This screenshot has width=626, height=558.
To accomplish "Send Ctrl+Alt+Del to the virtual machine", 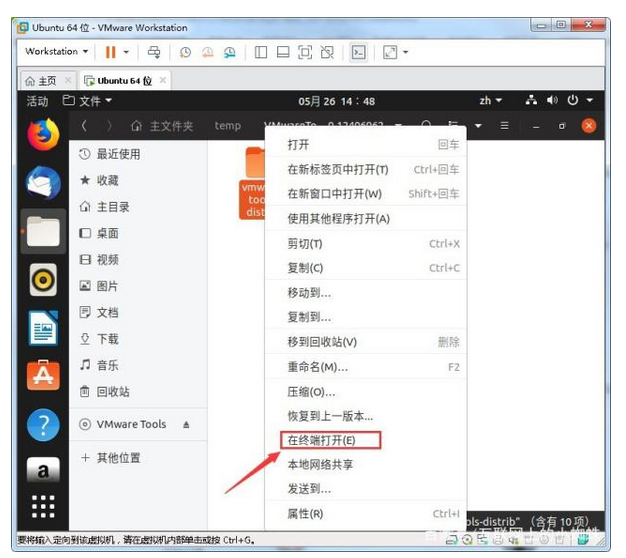I will click(154, 52).
